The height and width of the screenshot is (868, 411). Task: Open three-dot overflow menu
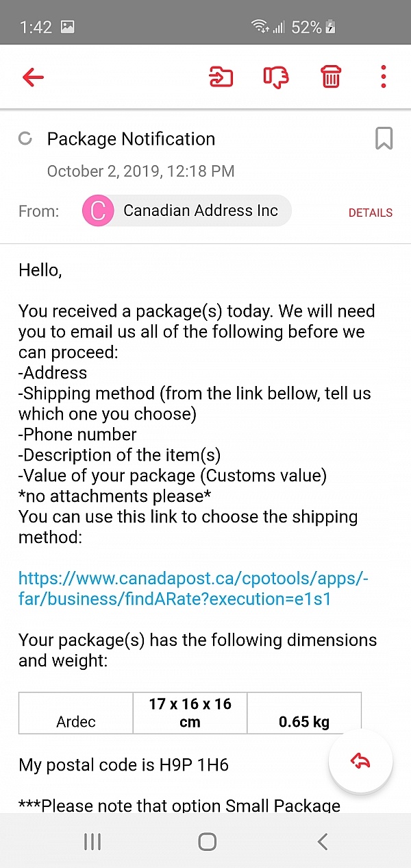click(384, 77)
